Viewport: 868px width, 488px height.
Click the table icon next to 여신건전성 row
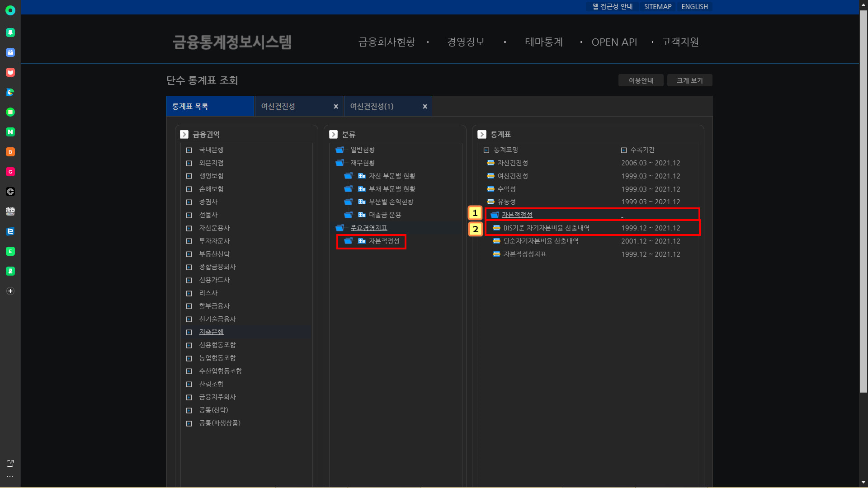[491, 176]
